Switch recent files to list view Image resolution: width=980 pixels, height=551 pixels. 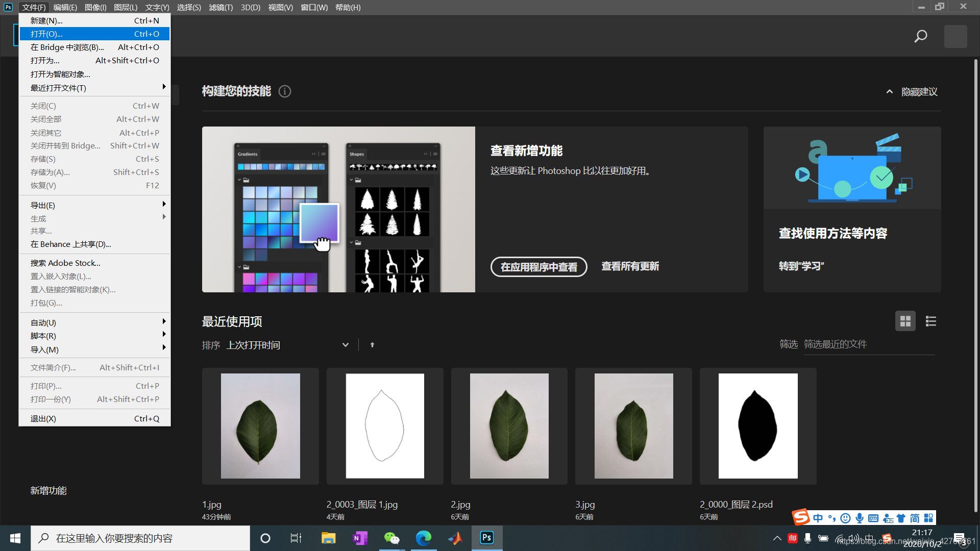coord(931,321)
